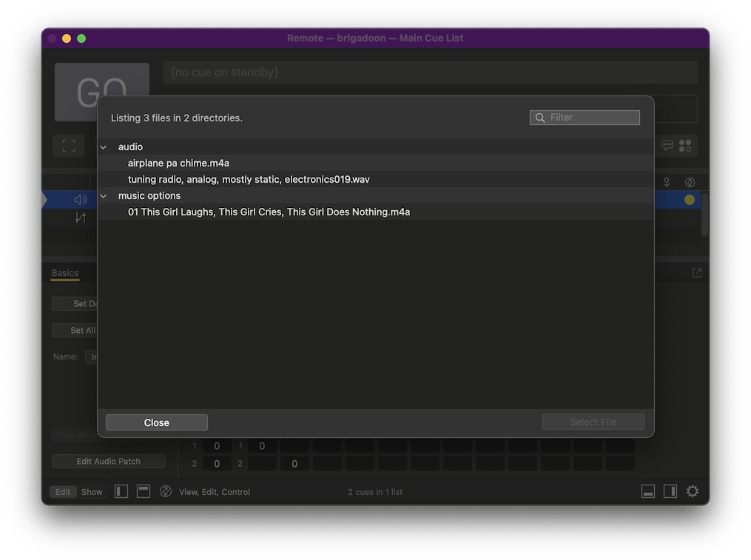Select Edit in the Edit/Show mode switcher
This screenshot has height=560, width=751.
(x=63, y=491)
